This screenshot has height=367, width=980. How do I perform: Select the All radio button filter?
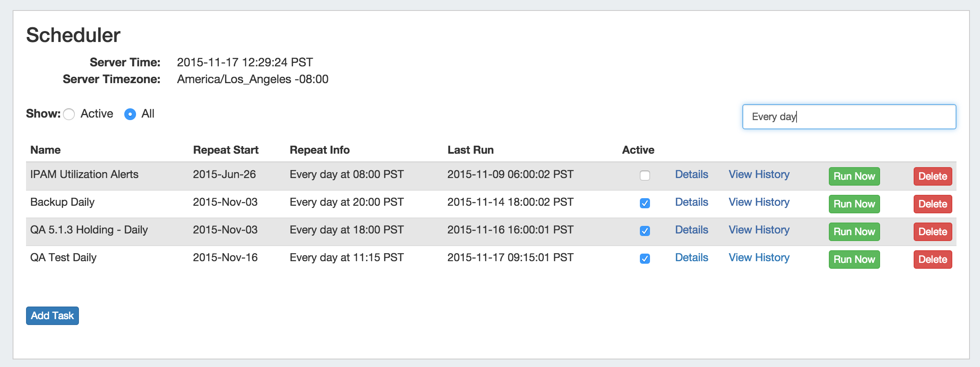(x=130, y=114)
